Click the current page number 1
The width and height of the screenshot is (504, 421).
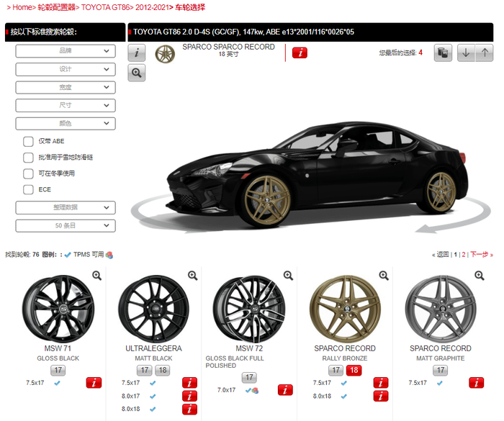[x=456, y=255]
